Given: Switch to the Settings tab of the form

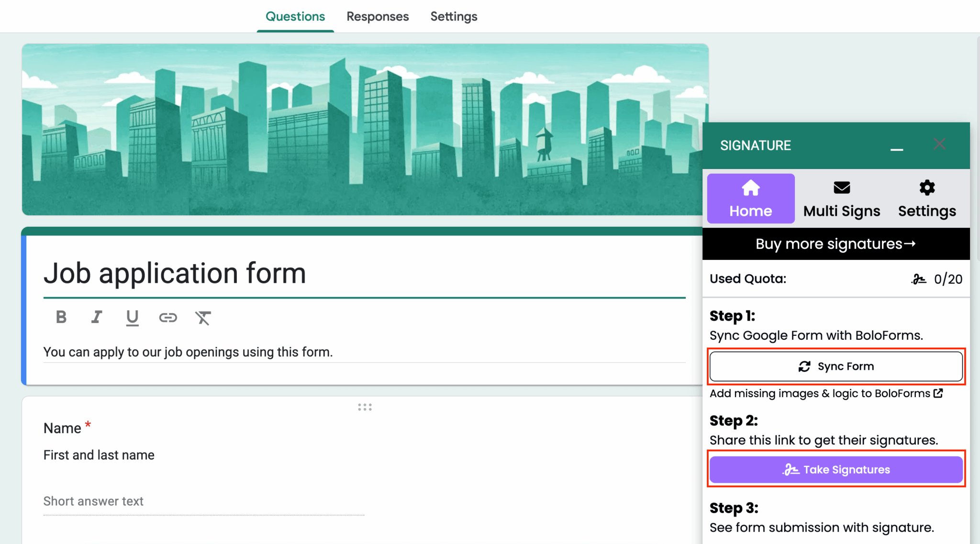Looking at the screenshot, I should click(x=453, y=16).
